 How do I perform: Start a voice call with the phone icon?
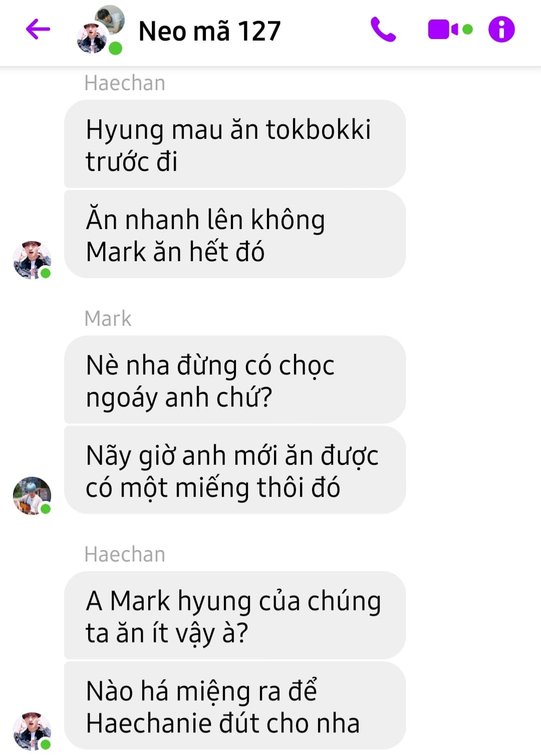(383, 29)
